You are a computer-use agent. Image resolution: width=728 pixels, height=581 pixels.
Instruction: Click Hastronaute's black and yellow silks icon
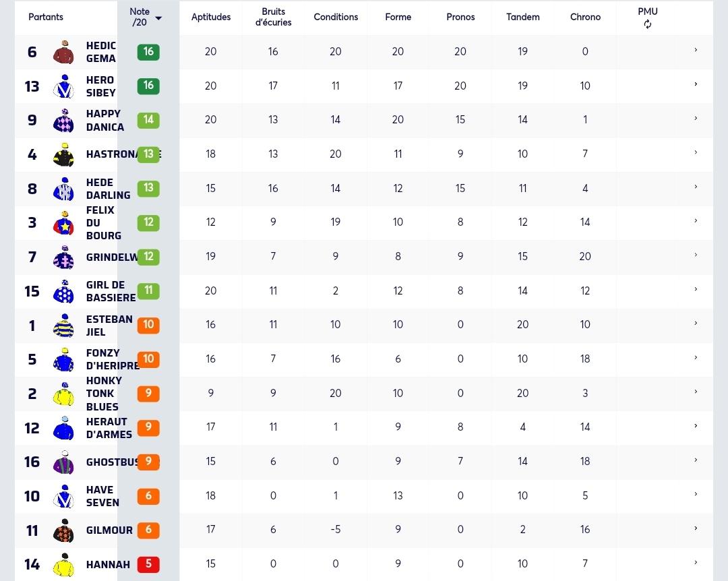[x=63, y=154]
